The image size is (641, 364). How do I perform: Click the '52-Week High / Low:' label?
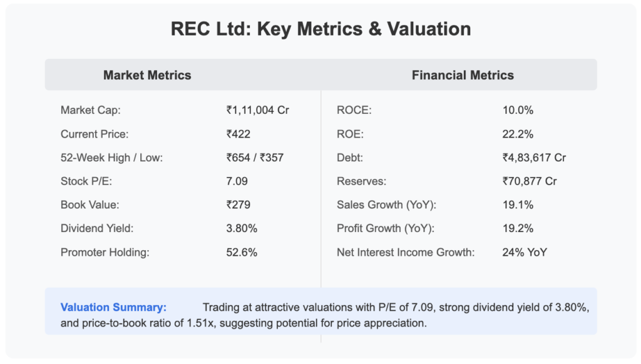pyautogui.click(x=111, y=158)
